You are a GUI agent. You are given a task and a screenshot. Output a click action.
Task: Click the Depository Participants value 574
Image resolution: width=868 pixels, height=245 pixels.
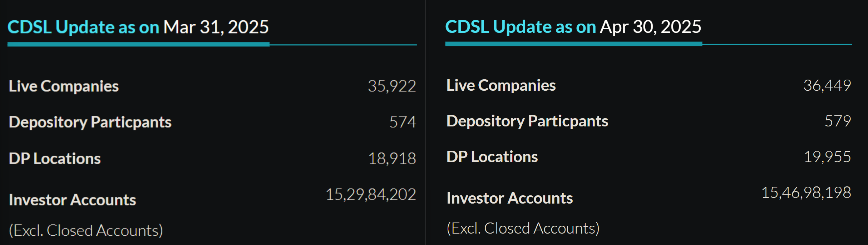[x=403, y=122]
